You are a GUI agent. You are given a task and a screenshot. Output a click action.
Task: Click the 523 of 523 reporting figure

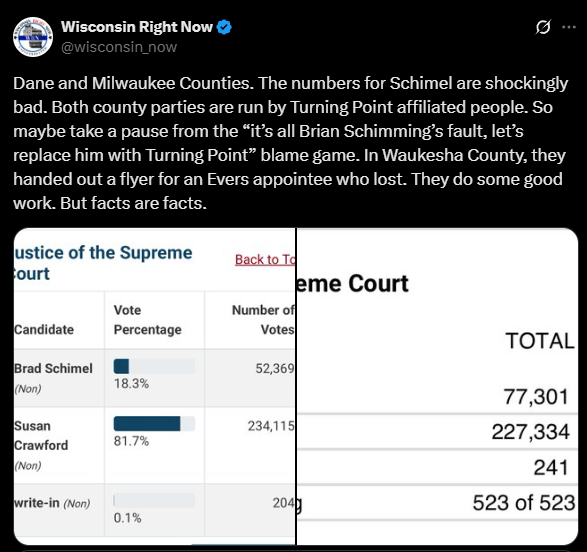[x=523, y=503]
